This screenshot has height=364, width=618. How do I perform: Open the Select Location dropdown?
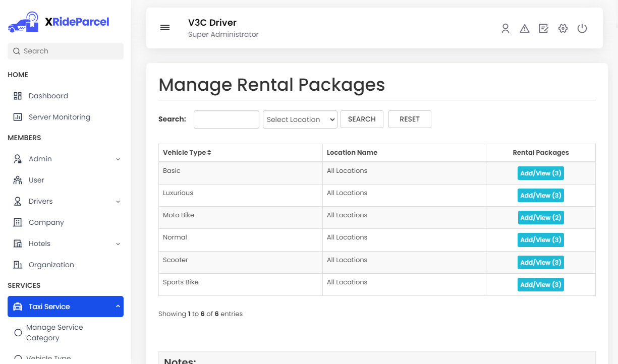(x=300, y=119)
